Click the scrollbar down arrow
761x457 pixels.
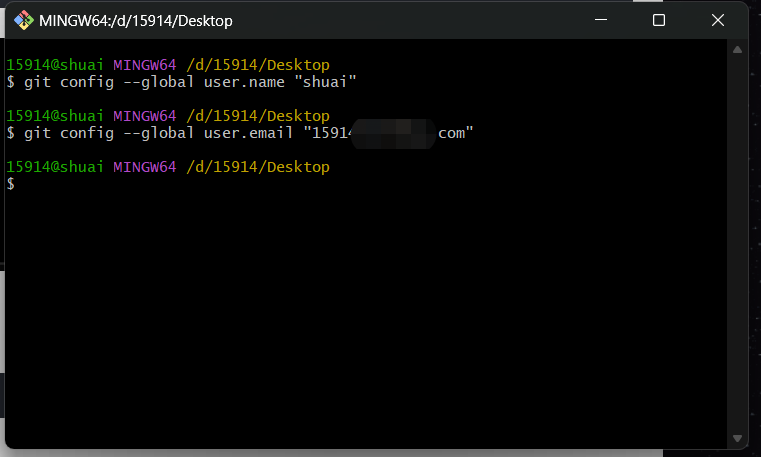point(740,438)
